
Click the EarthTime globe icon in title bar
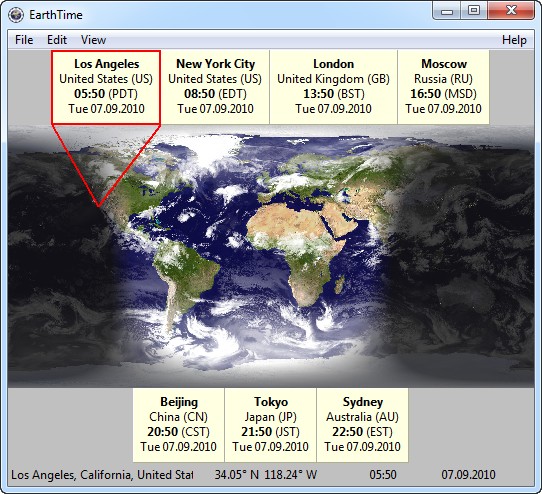coord(16,15)
